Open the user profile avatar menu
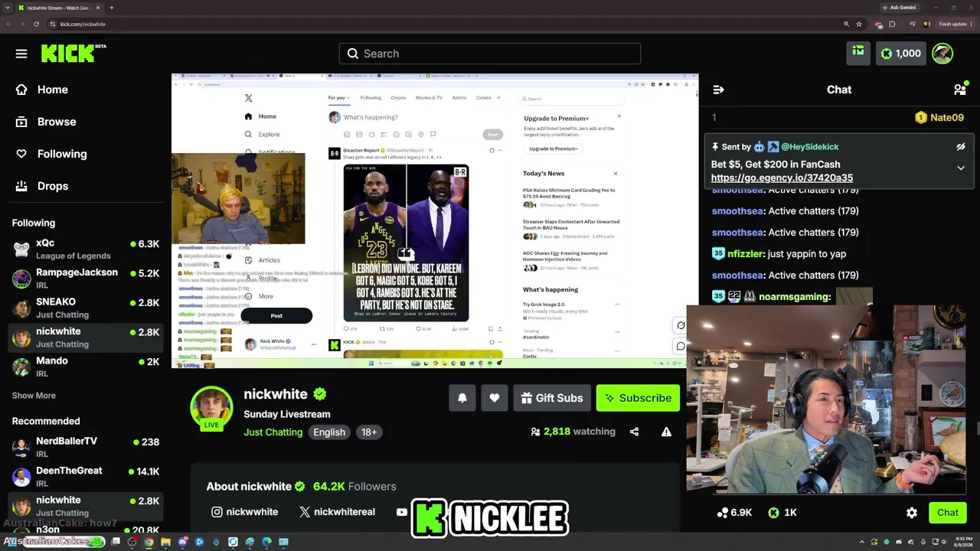 point(942,54)
